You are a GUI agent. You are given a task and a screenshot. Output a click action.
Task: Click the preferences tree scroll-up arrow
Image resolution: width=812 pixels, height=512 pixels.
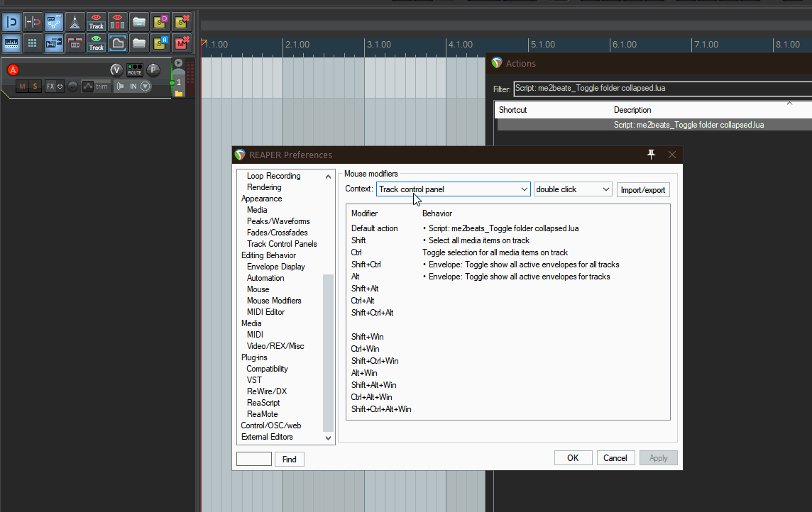328,177
